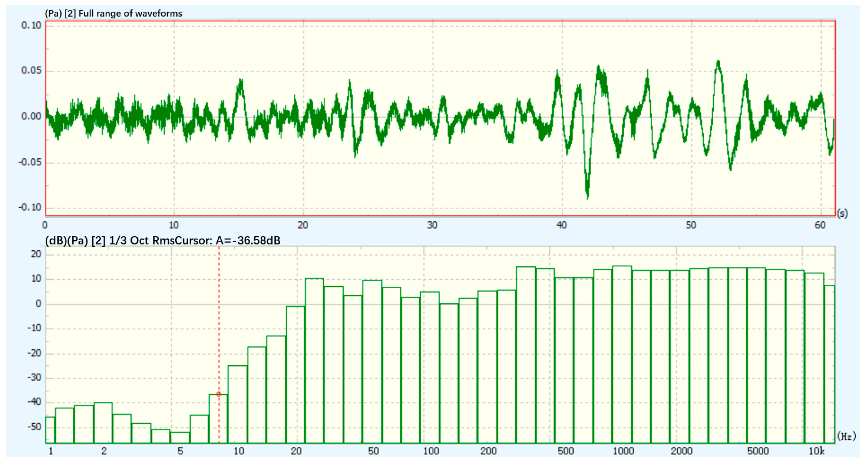Screen dimensions: 868x465
Task: Select the last bar beyond 10k
Action: click(830, 364)
